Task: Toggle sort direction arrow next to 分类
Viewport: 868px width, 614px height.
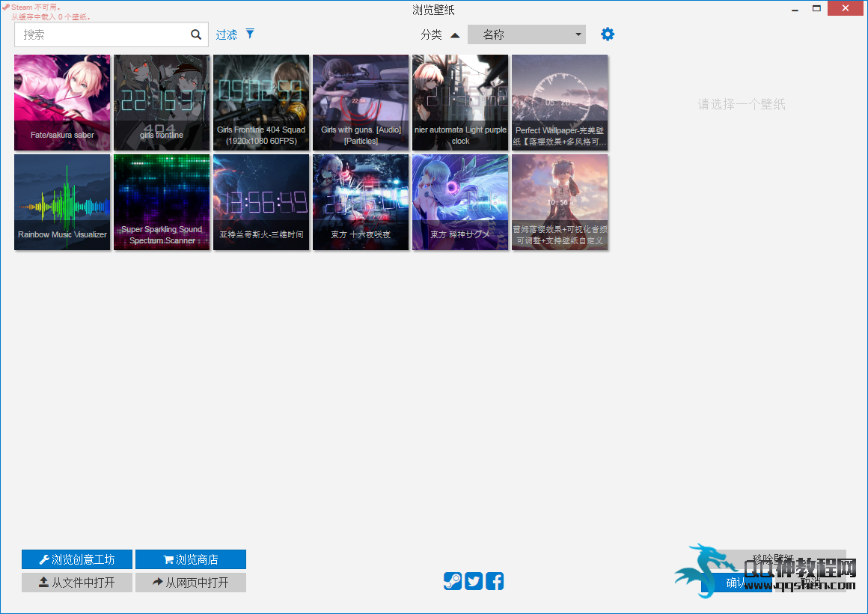Action: point(455,35)
